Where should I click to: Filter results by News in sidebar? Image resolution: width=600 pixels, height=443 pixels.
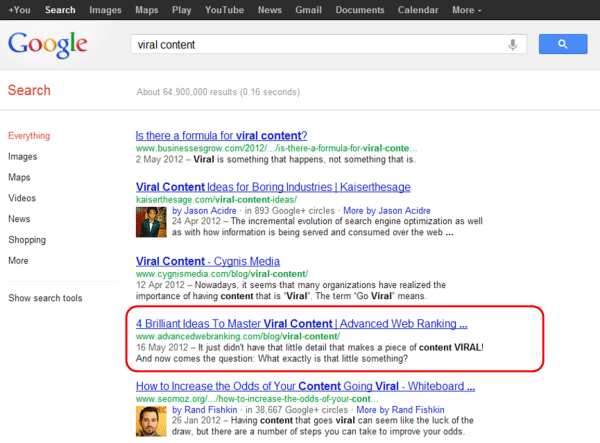pos(19,219)
